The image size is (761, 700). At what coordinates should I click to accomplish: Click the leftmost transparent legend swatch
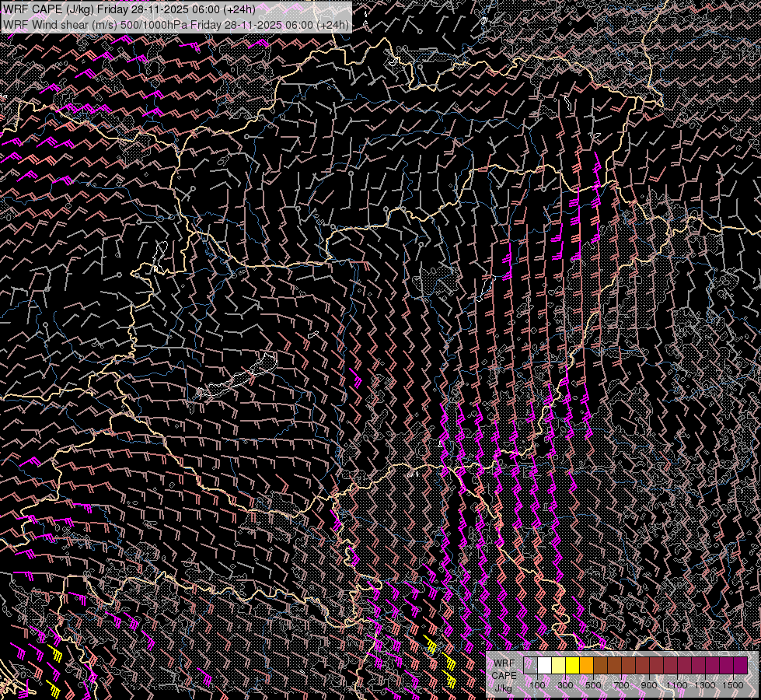click(530, 665)
